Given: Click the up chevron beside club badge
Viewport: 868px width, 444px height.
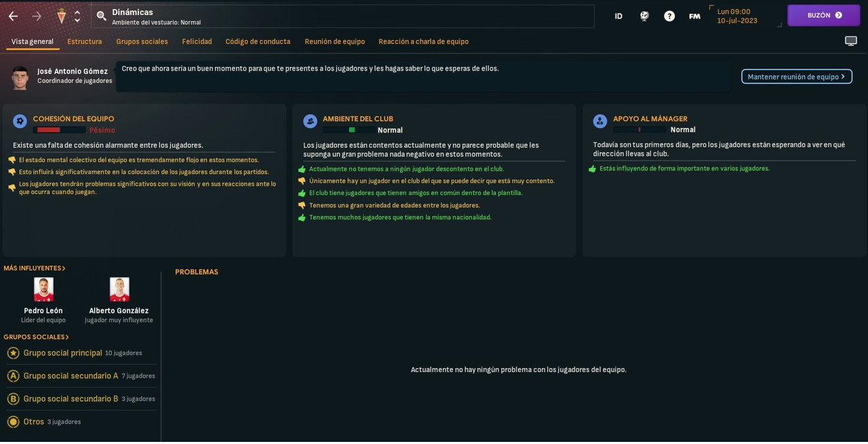Looking at the screenshot, I should pos(77,12).
